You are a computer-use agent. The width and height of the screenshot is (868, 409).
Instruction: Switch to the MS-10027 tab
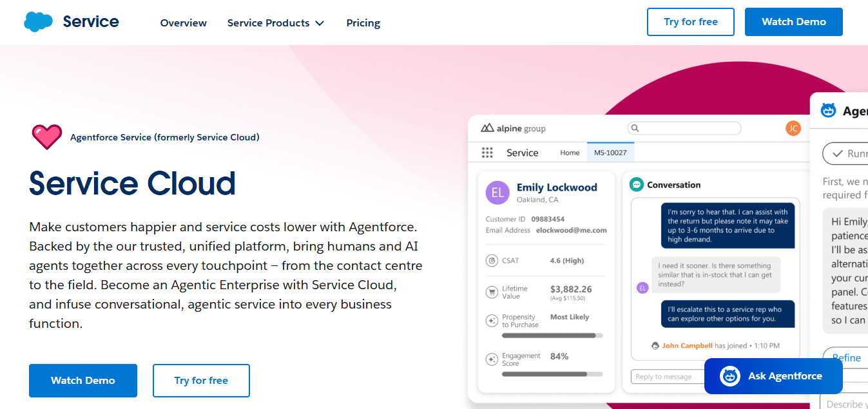point(610,152)
